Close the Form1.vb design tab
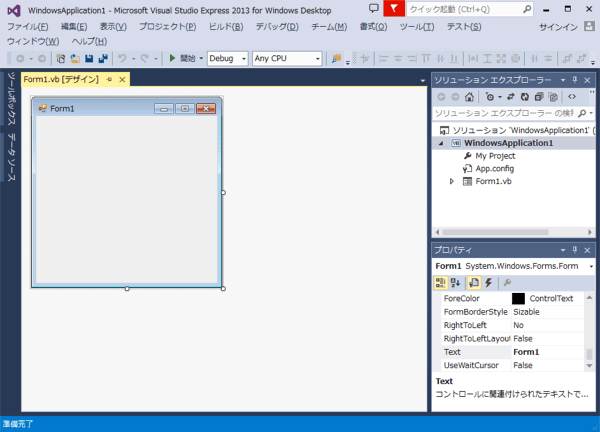The image size is (600, 432). click(122, 80)
